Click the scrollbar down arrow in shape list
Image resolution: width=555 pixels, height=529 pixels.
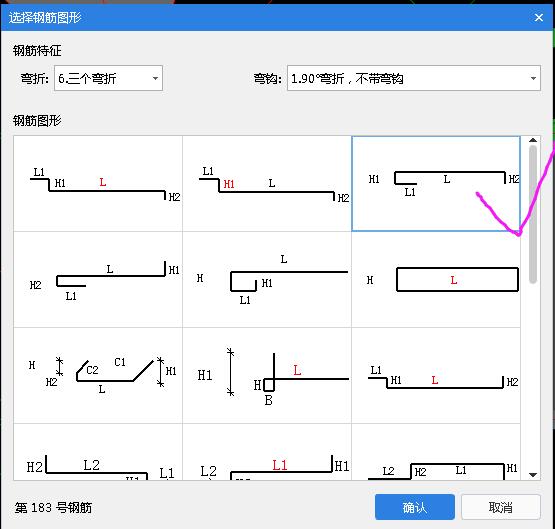(533, 475)
